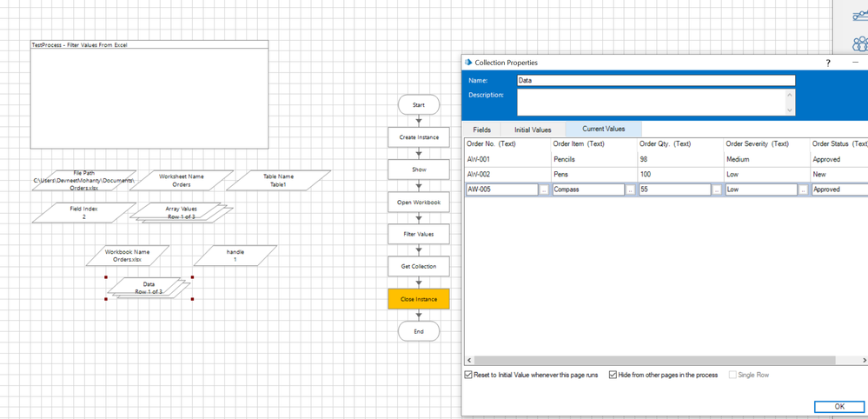Screen dimensions: 868x419
Task: Click the disabled Single Row checkbox
Action: click(x=732, y=375)
